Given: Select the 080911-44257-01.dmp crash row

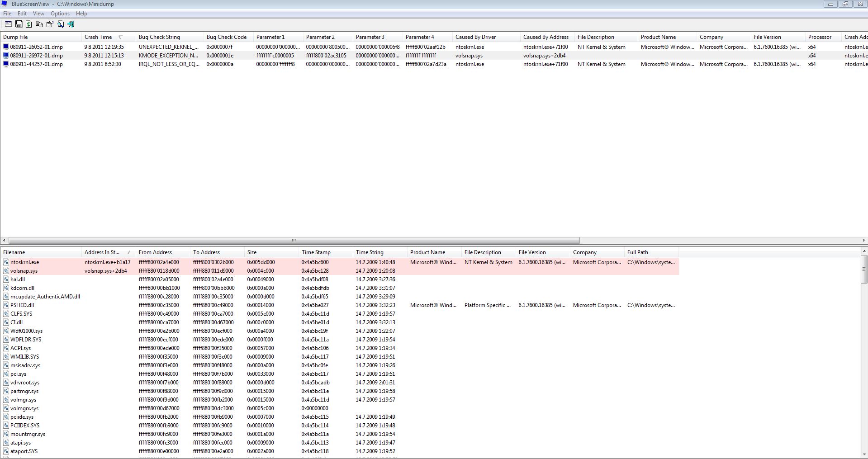Looking at the screenshot, I should click(434, 64).
